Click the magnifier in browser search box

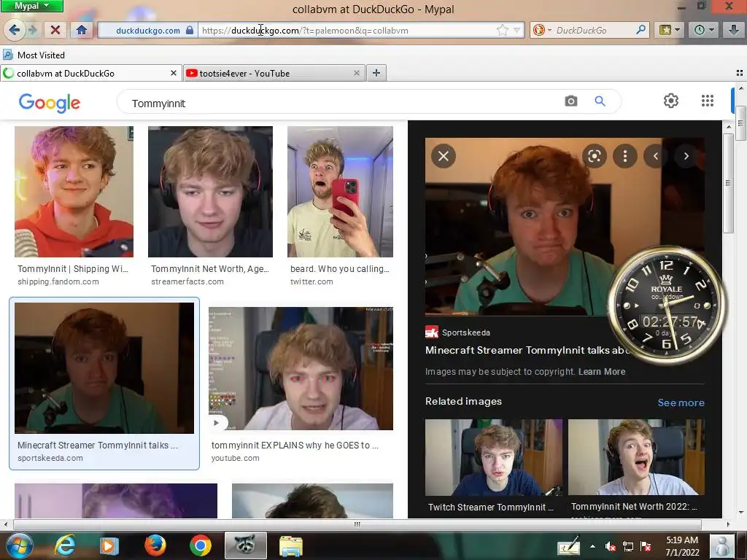click(x=640, y=30)
